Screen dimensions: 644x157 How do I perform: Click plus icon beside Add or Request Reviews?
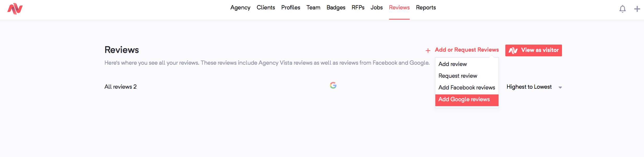coord(428,51)
